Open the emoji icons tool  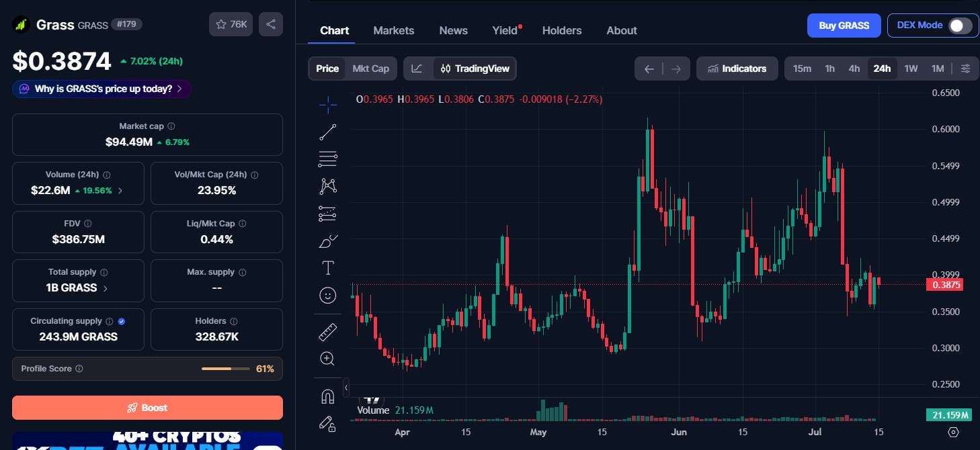328,296
